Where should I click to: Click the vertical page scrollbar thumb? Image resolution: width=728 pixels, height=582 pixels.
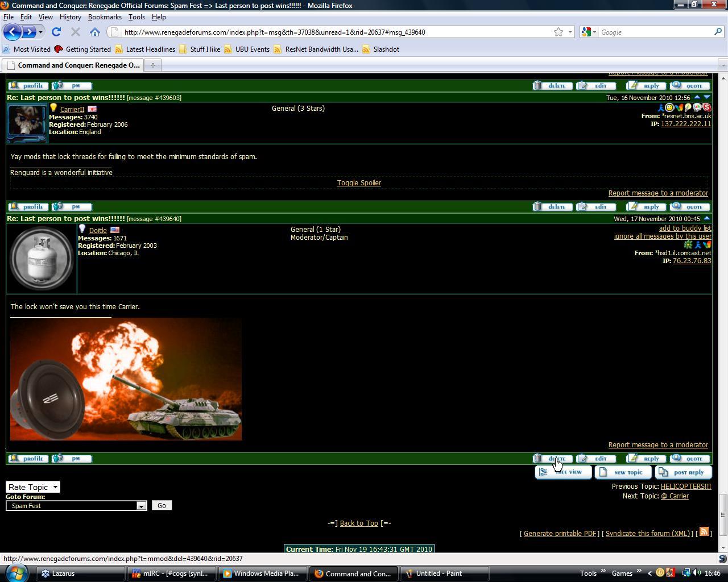click(723, 514)
